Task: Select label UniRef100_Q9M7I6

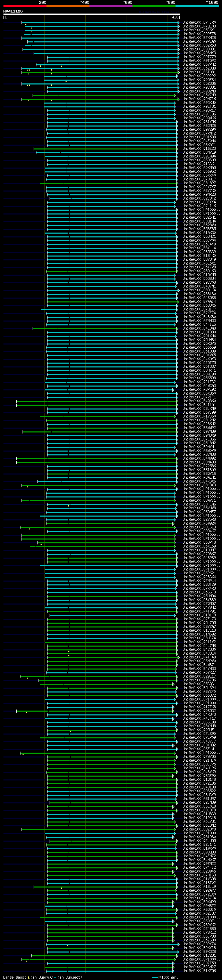Action: tap(199, 99)
